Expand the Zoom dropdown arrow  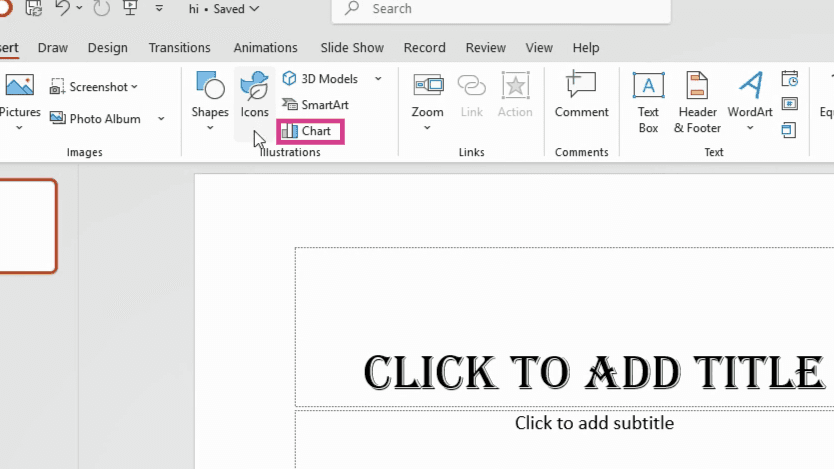[427, 128]
